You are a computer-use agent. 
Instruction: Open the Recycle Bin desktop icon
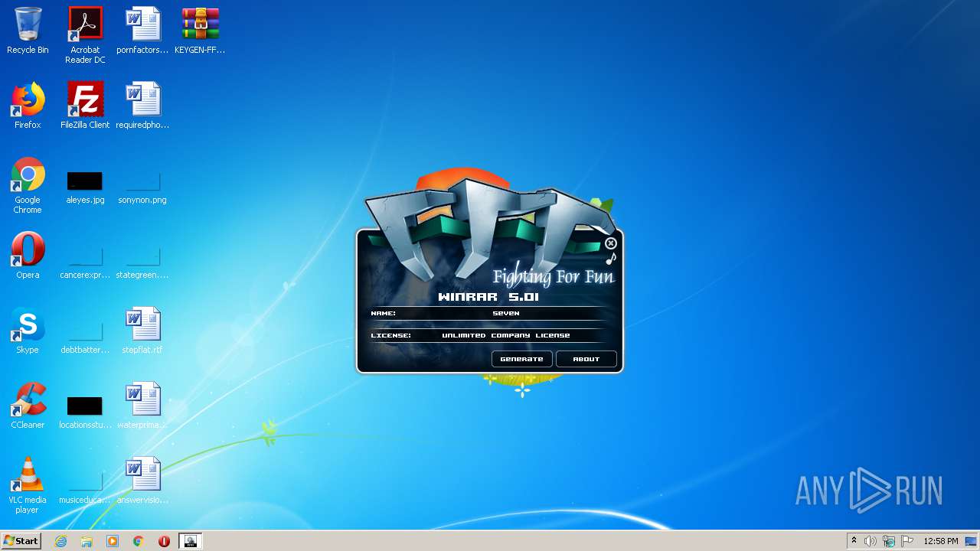click(28, 31)
